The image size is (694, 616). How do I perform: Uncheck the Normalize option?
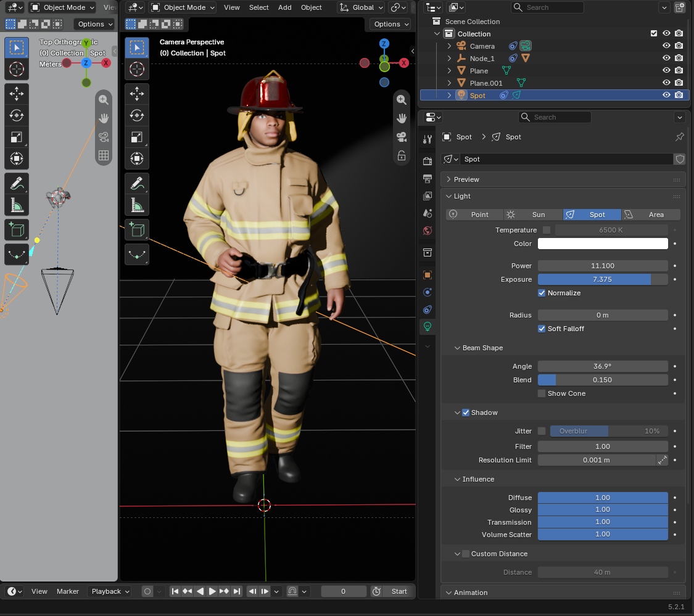[x=541, y=293]
